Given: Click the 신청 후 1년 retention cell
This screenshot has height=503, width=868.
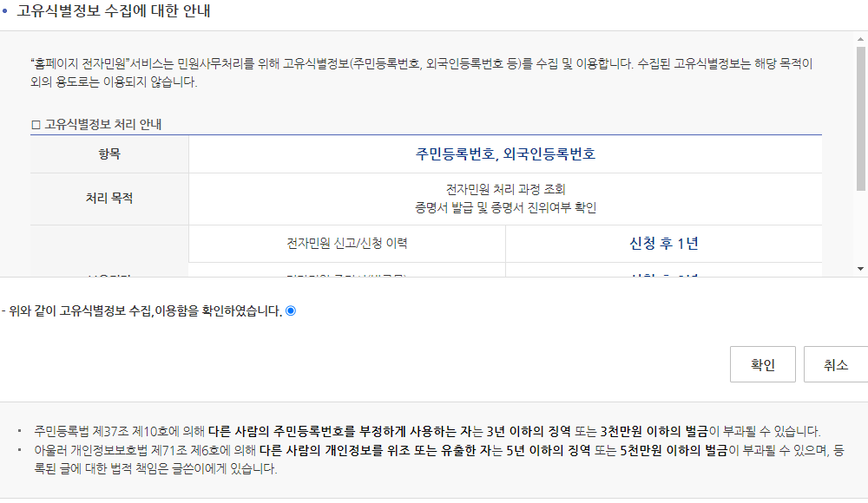Looking at the screenshot, I should tap(665, 244).
